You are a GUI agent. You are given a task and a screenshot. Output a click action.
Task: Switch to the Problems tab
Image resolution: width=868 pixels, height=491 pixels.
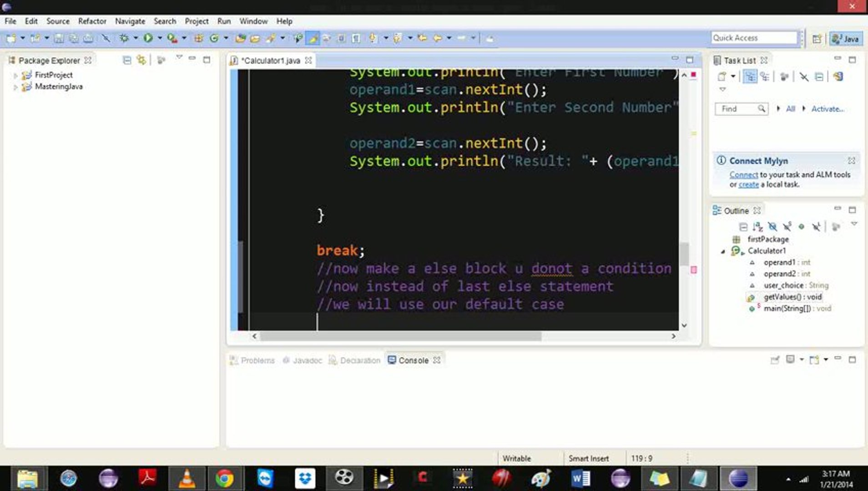(258, 360)
